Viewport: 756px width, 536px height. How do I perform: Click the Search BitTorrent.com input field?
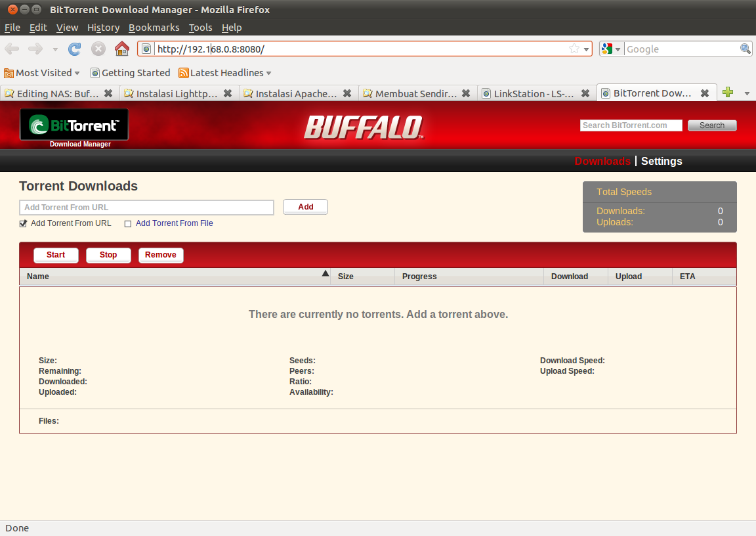coord(631,125)
